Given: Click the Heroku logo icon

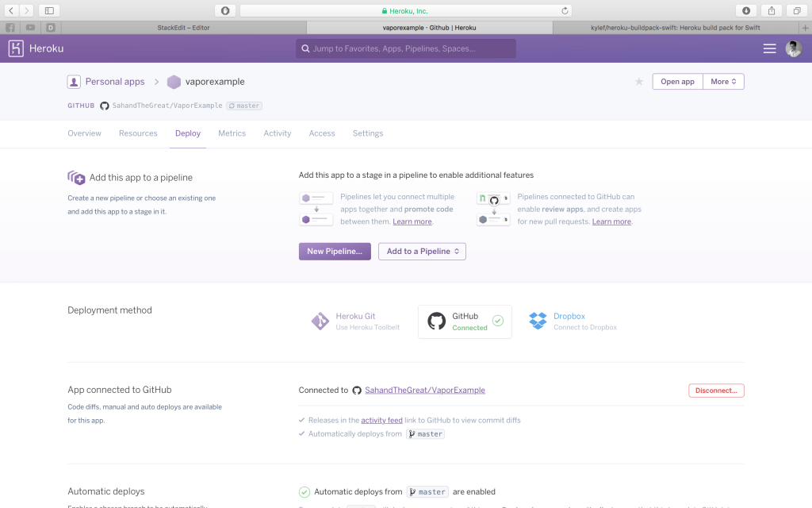Looking at the screenshot, I should (x=16, y=48).
